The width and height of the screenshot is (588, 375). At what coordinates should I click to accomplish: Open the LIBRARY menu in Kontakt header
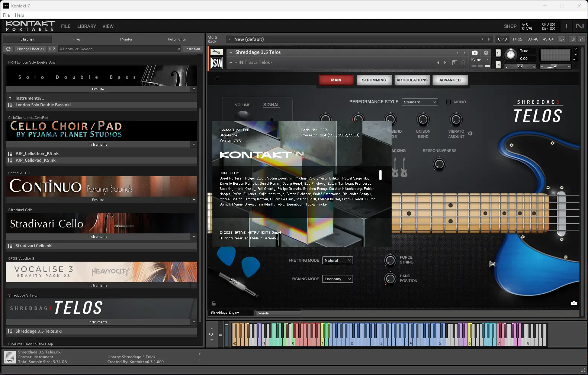[x=87, y=26]
